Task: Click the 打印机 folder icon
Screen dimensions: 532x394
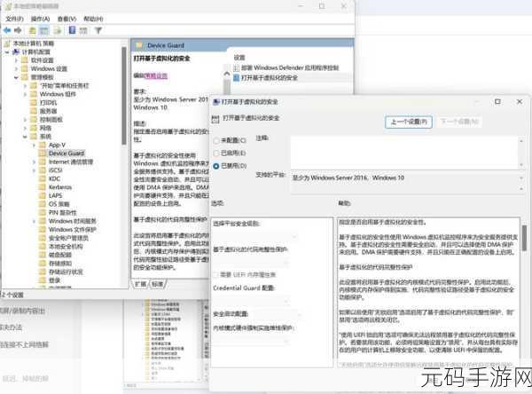Action: tap(34, 103)
